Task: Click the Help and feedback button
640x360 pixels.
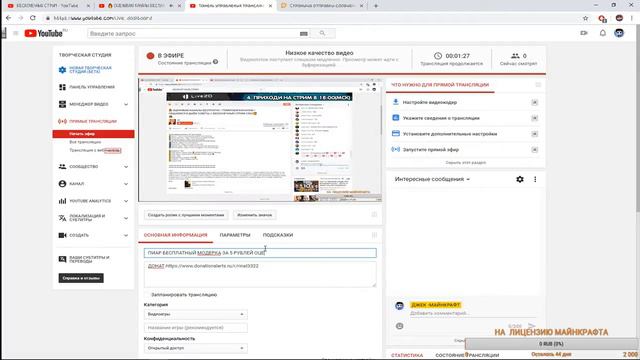Action: pyautogui.click(x=81, y=278)
